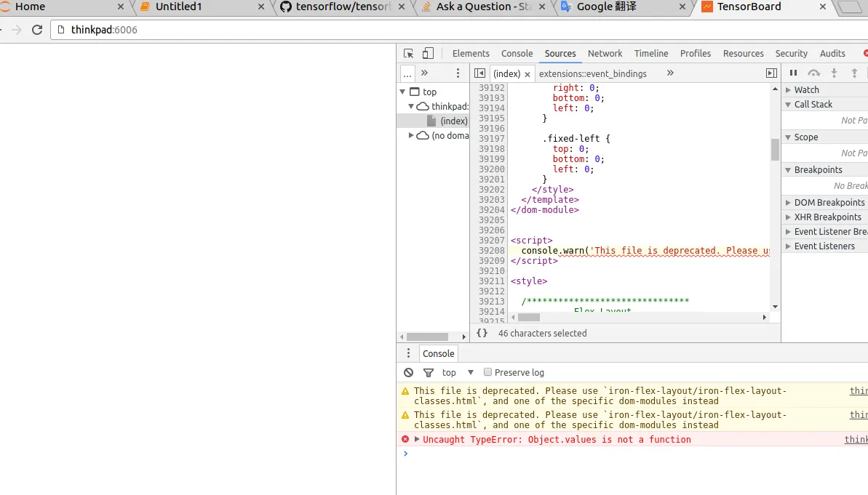Switch to the Home browser tab
The height and width of the screenshot is (495, 868).
point(61,7)
